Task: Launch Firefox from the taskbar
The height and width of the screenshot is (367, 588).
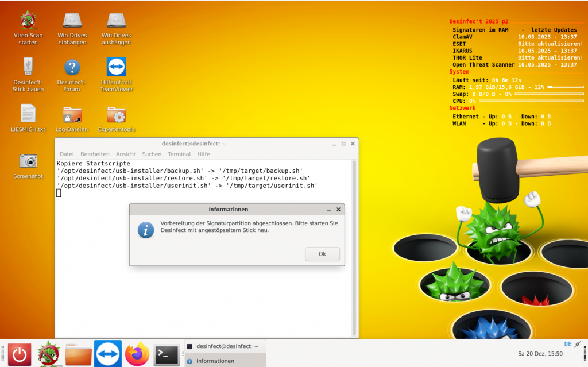Action: 137,354
